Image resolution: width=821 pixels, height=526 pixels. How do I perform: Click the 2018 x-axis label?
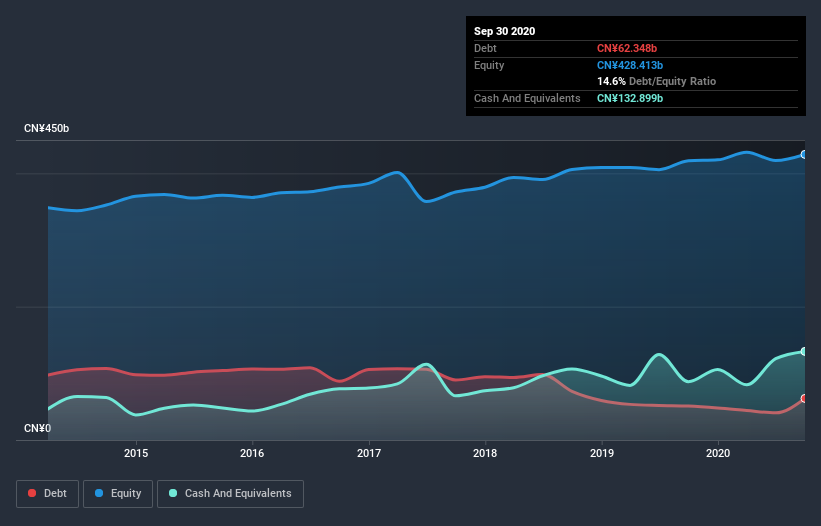tap(485, 453)
